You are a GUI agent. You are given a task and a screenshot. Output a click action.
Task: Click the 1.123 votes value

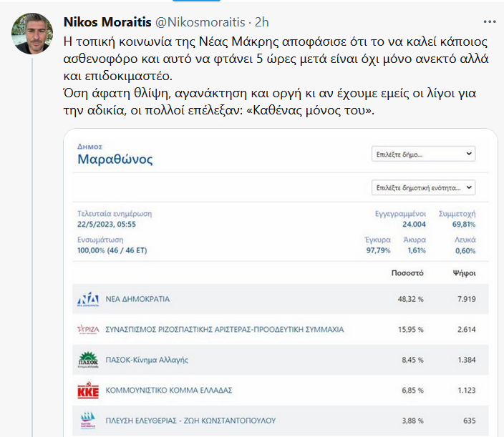click(x=466, y=391)
